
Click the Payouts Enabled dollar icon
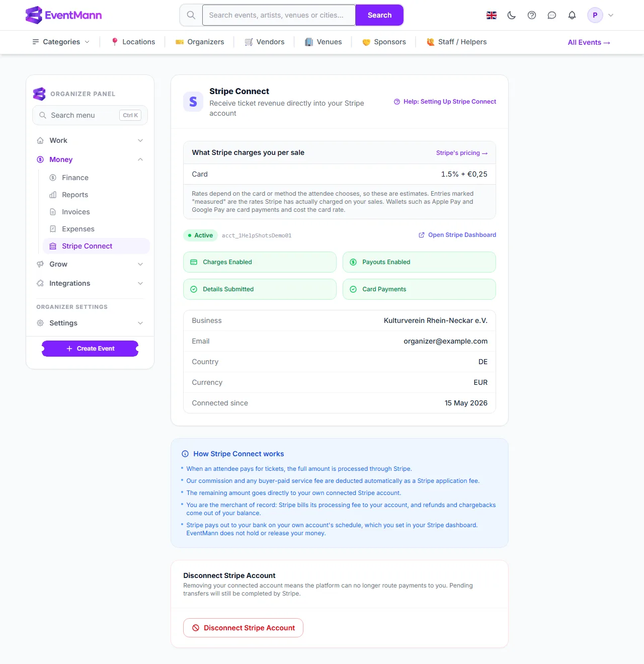click(353, 262)
